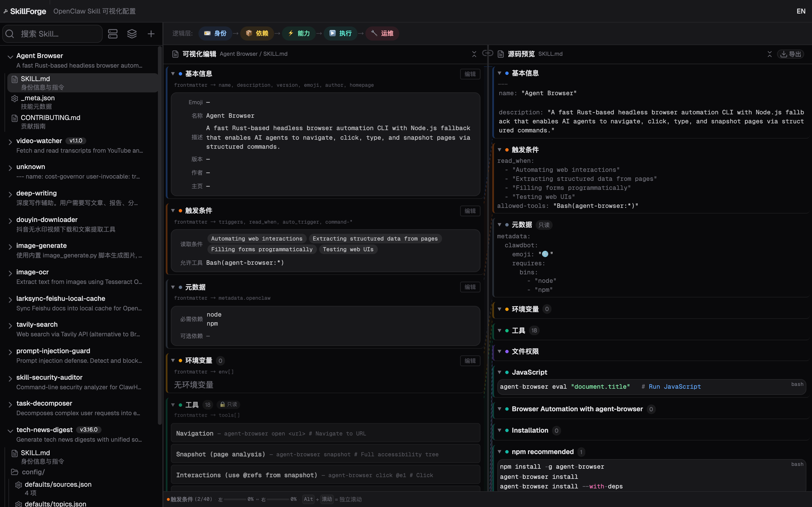Select the 运维 logic layer chip
812x507 pixels.
(382, 33)
